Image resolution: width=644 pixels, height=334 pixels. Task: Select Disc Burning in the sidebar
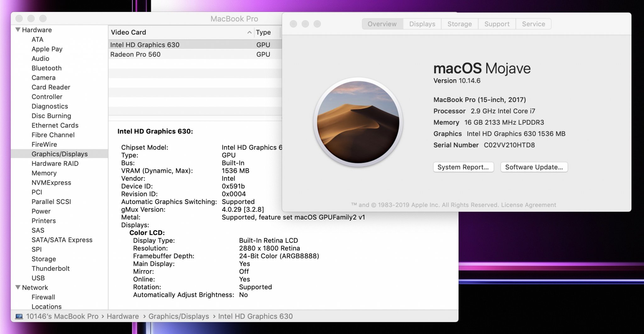(51, 116)
